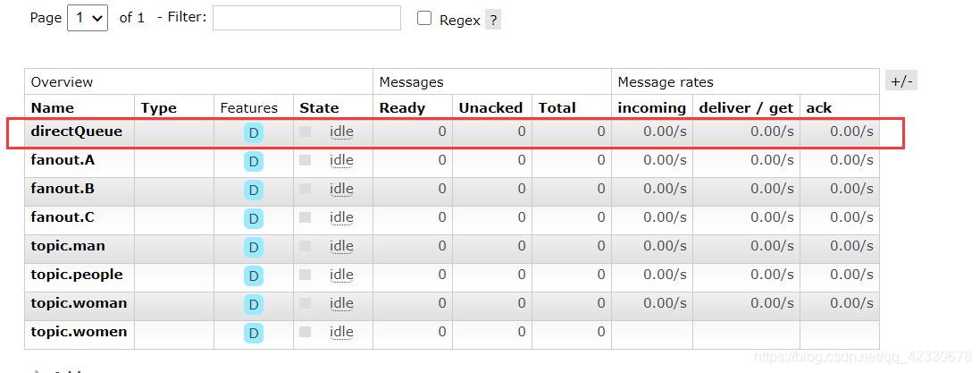Sort by the Ready column header
This screenshot has height=373, width=980.
pos(403,107)
